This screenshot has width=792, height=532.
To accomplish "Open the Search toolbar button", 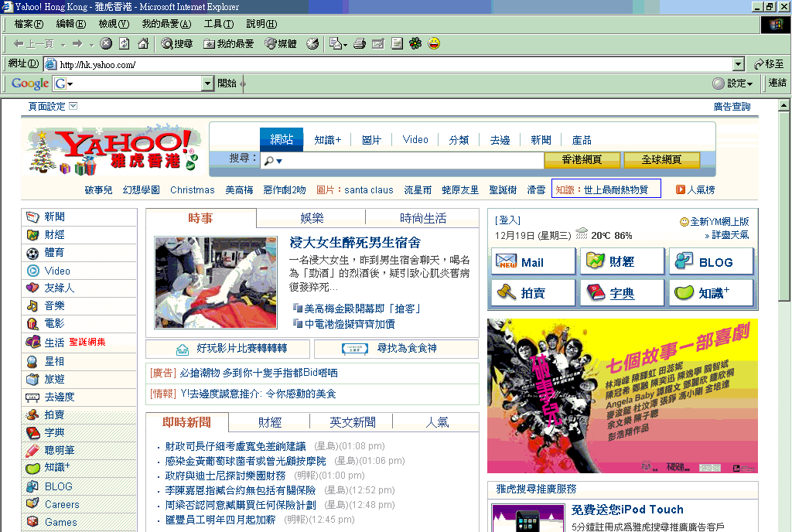I will click(x=177, y=44).
